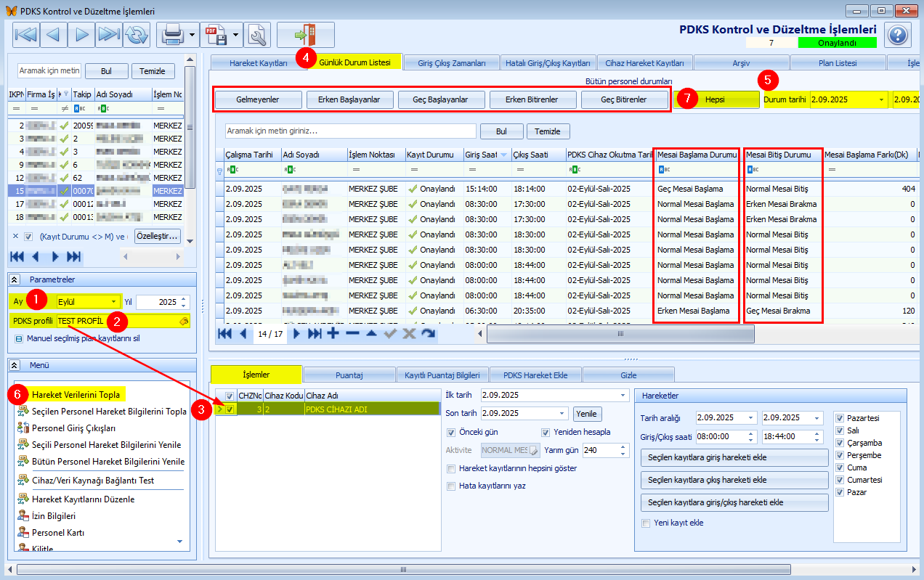924x580 pixels.
Task: Click the printer icon in the toolbar
Action: click(x=172, y=34)
